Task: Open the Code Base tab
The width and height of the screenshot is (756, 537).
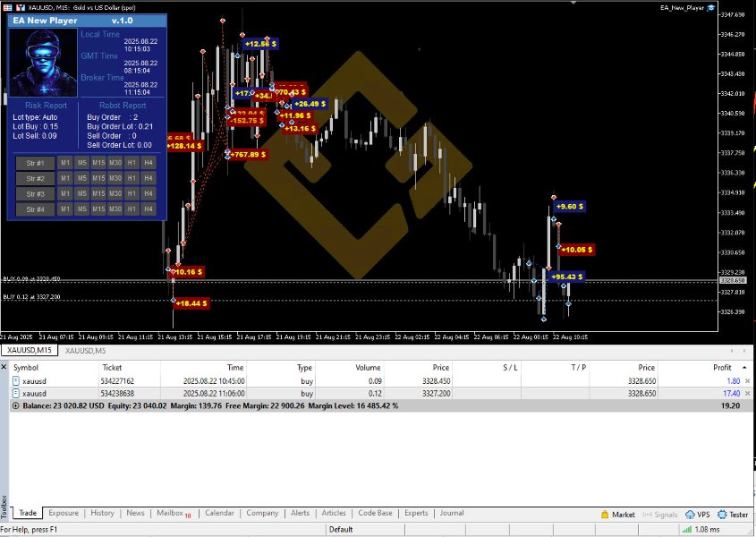Action: point(375,513)
